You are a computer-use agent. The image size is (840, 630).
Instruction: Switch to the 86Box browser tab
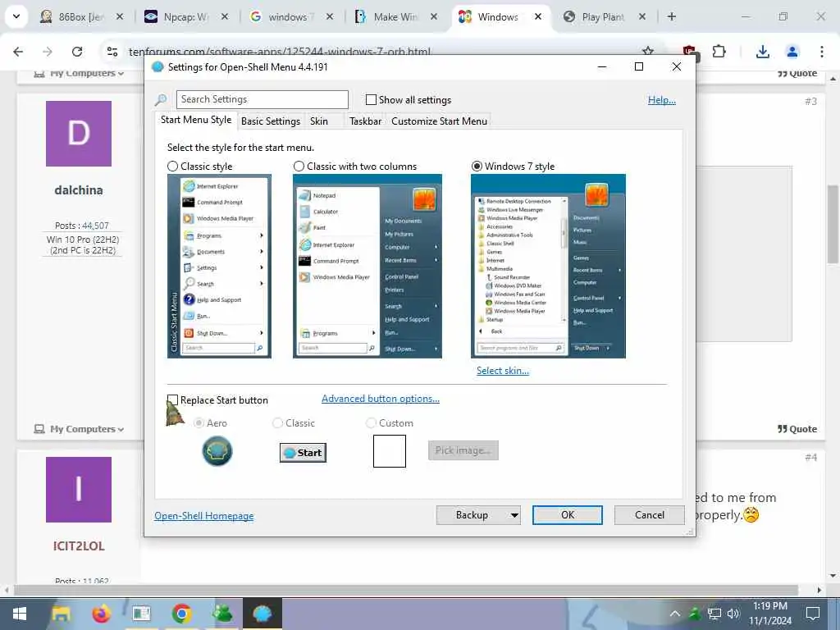(x=82, y=16)
